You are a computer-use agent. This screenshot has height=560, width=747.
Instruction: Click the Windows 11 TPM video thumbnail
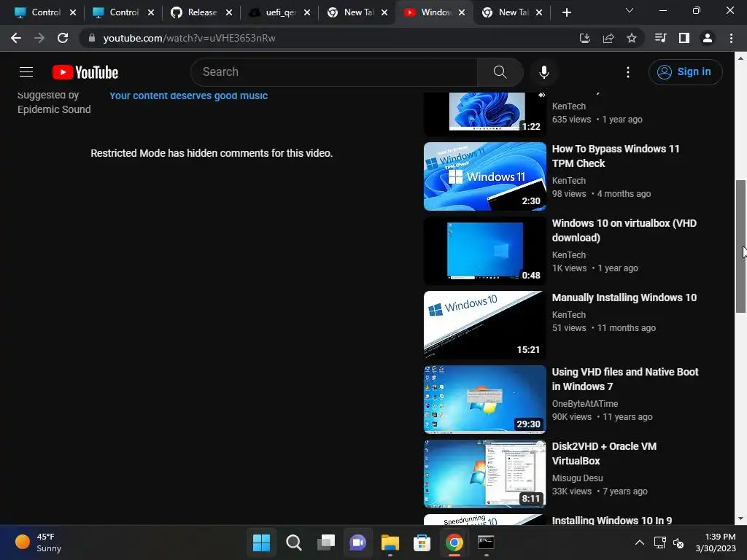[x=485, y=176]
